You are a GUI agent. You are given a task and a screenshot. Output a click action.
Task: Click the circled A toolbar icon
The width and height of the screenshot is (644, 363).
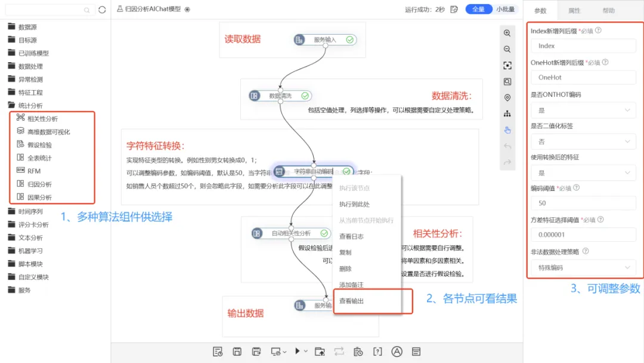coord(397,352)
